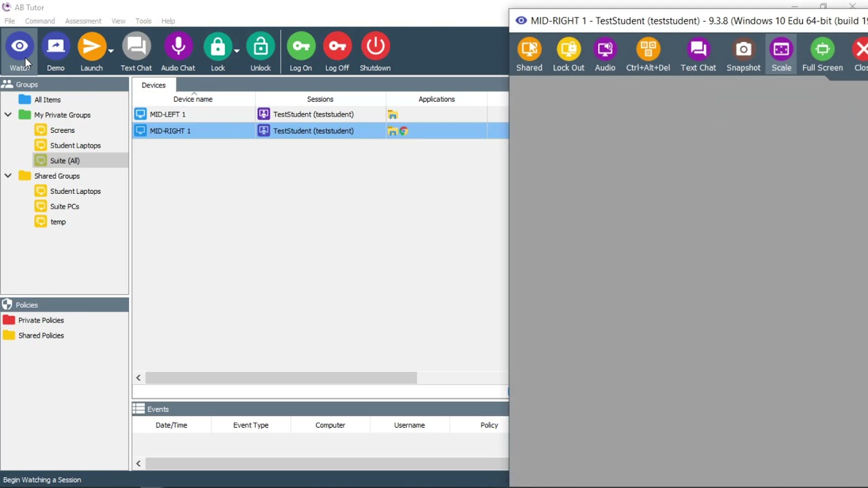
Task: Click the Policies panel header
Action: [64, 305]
